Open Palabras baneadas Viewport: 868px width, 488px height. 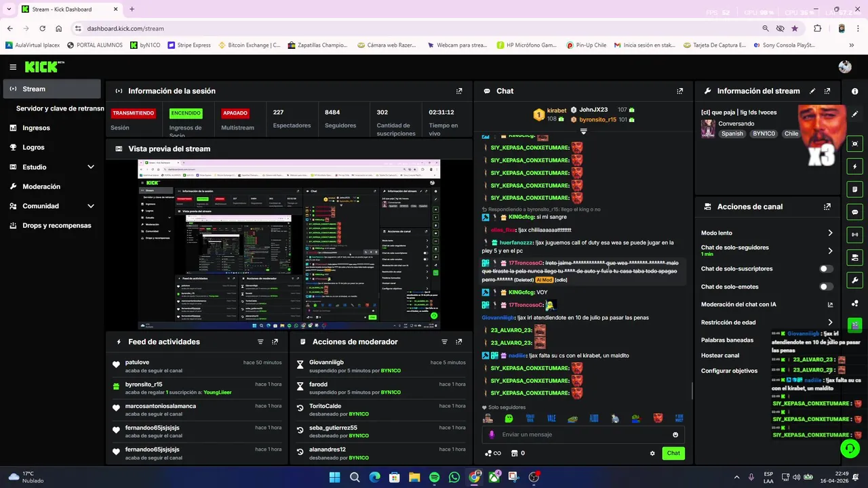click(727, 340)
